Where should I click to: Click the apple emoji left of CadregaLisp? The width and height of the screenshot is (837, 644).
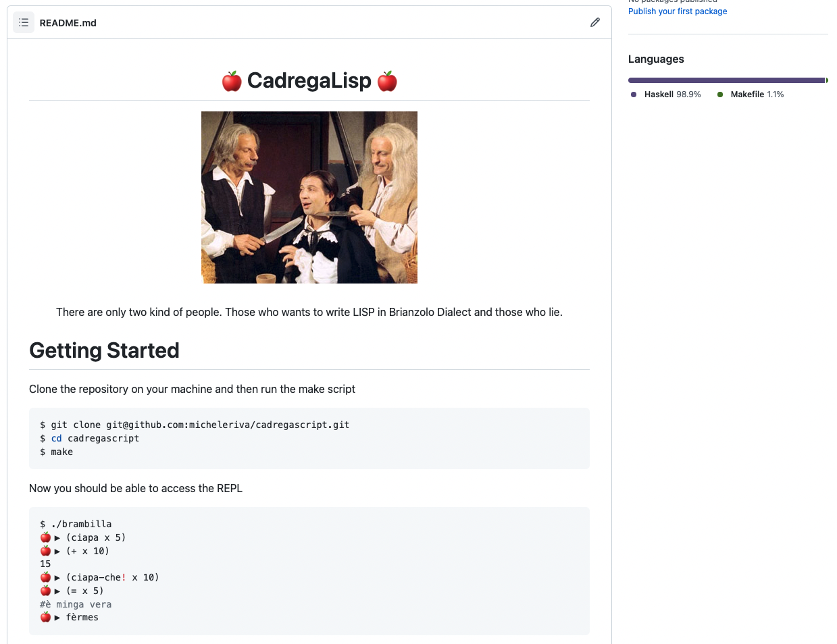coord(232,81)
